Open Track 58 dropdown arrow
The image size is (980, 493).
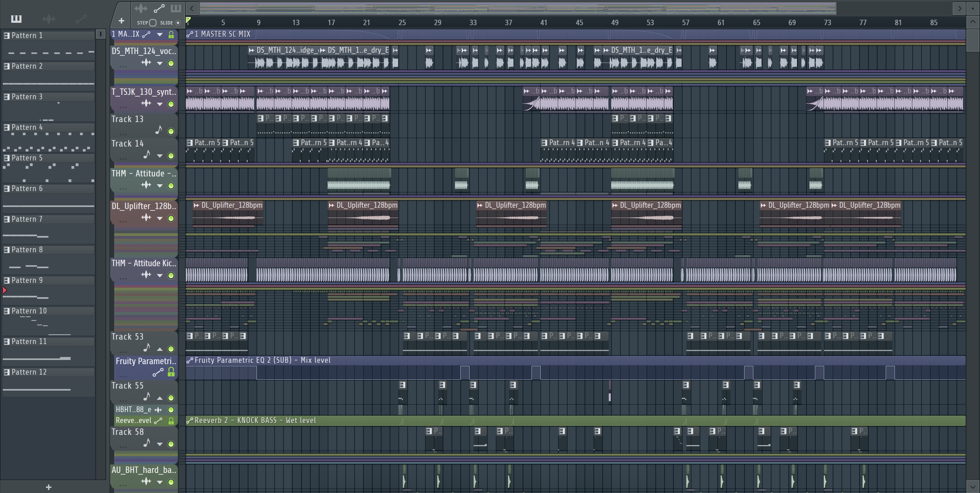coord(160,444)
